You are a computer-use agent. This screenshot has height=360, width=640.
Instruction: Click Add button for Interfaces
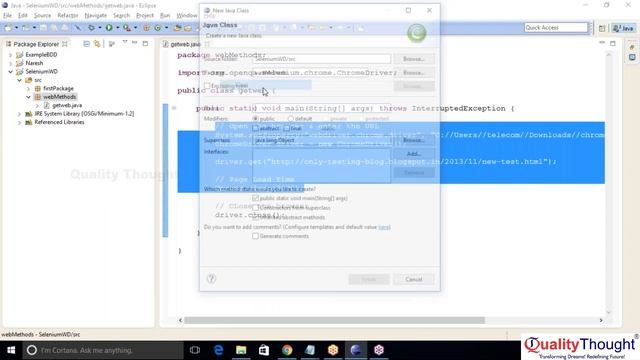coord(414,154)
